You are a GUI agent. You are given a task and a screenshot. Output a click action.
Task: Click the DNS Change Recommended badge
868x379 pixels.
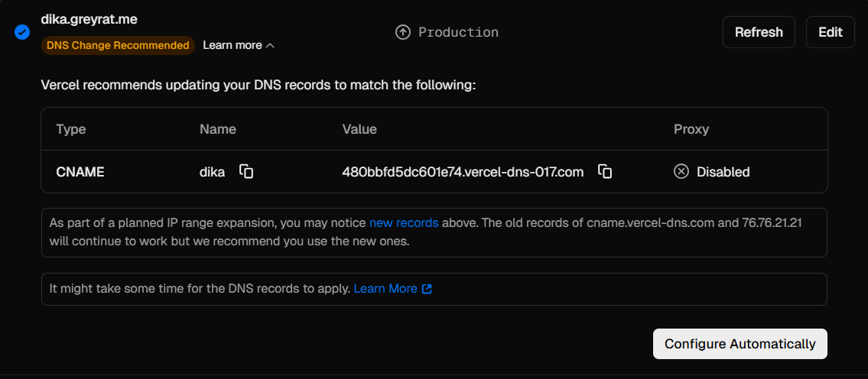tap(118, 46)
